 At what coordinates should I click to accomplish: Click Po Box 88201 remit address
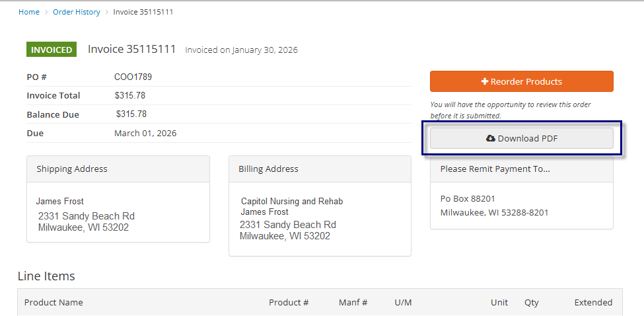[468, 198]
